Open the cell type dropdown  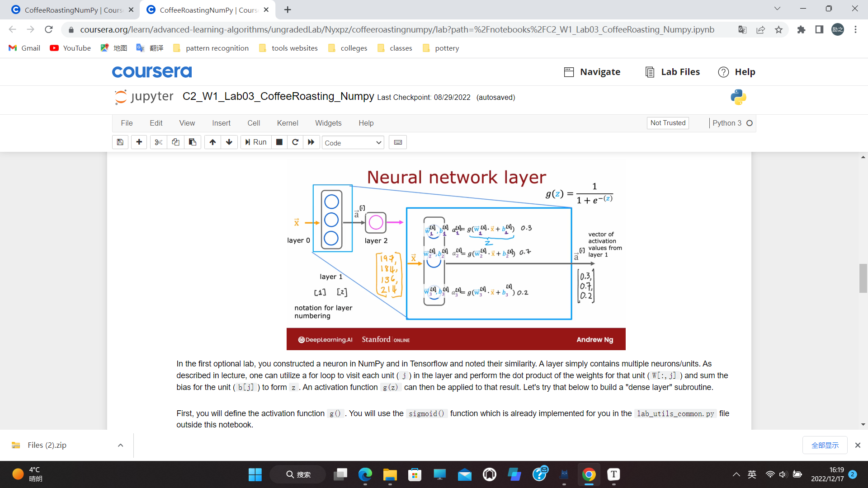pyautogui.click(x=353, y=142)
